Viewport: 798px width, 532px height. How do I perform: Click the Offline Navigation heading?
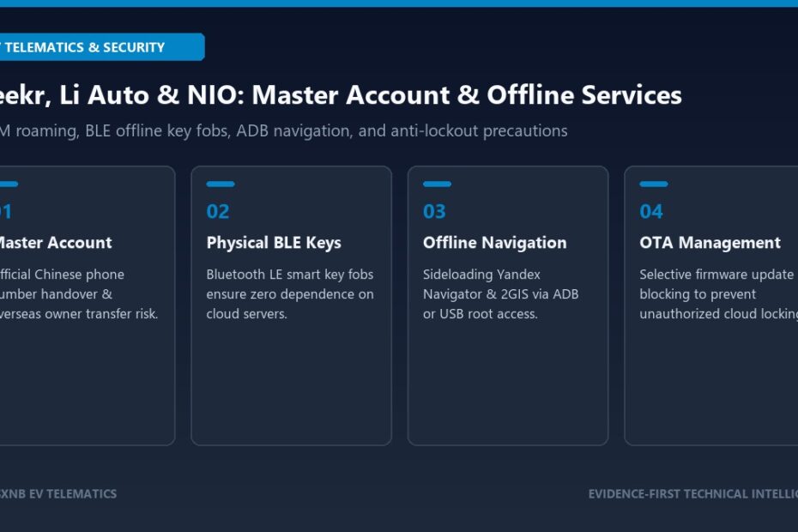pos(495,243)
